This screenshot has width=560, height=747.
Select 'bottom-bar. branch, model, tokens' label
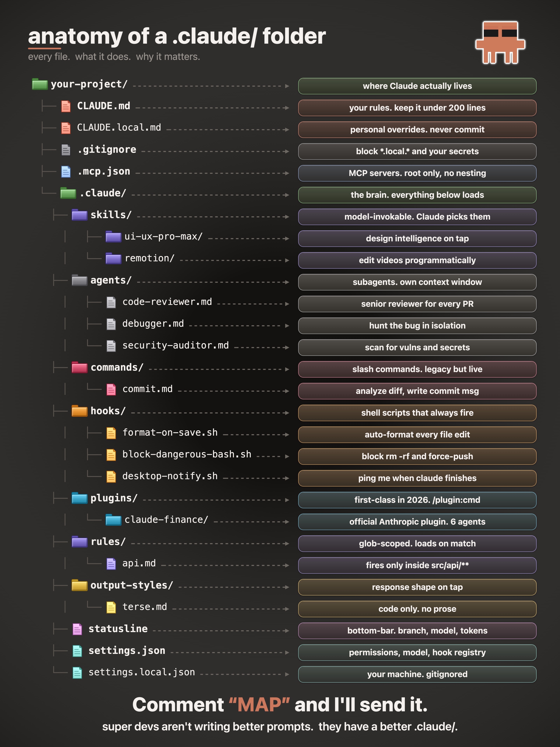pyautogui.click(x=417, y=630)
